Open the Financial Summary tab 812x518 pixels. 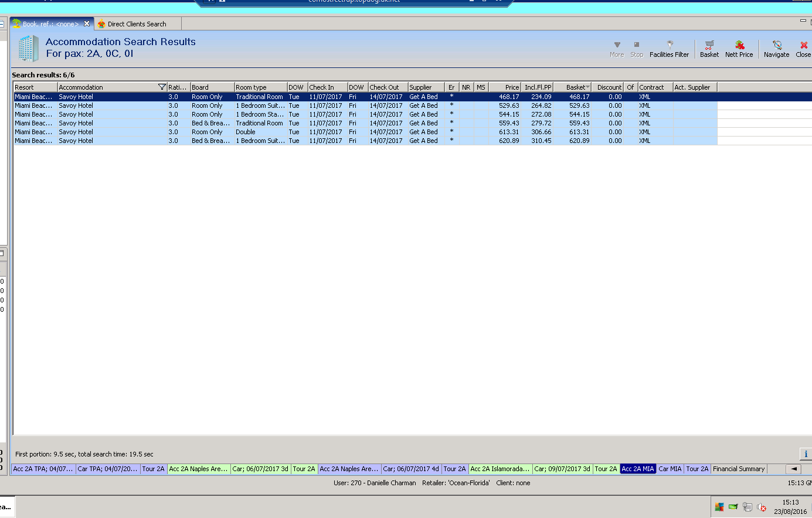pos(738,469)
